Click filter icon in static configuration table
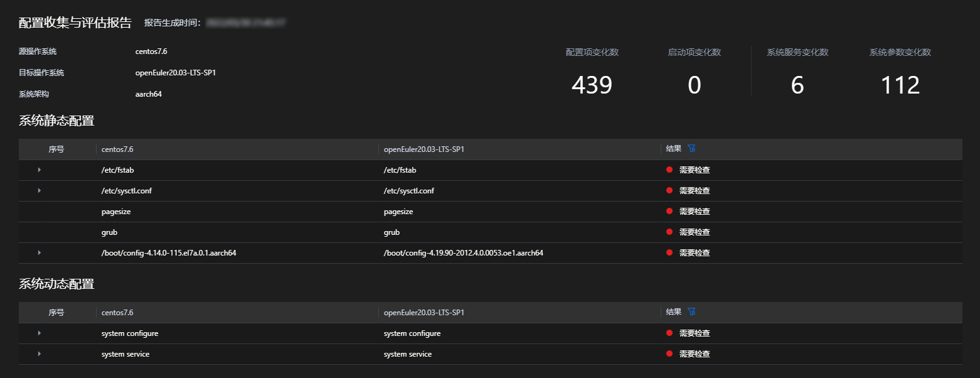This screenshot has width=980, height=378. coord(691,149)
